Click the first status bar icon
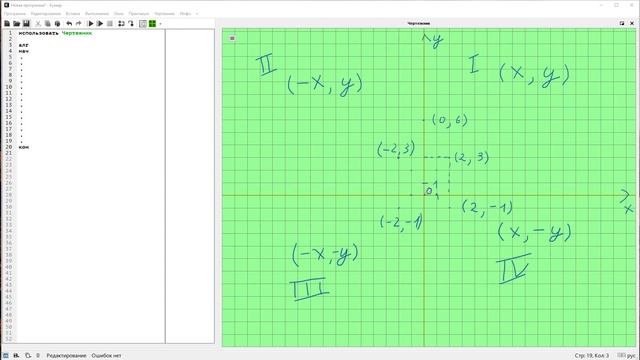Screen dimensions: 640x360 point(6,356)
